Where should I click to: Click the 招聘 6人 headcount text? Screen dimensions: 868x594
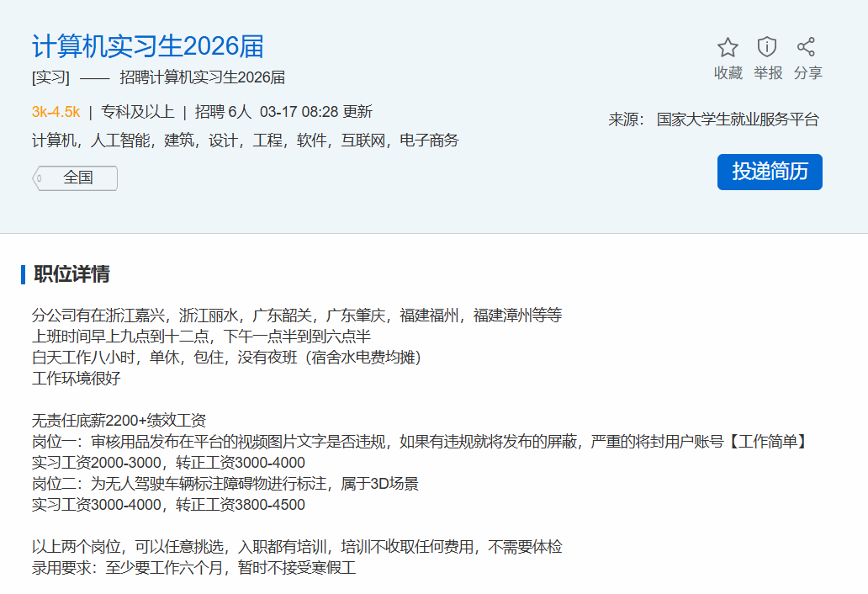point(222,112)
